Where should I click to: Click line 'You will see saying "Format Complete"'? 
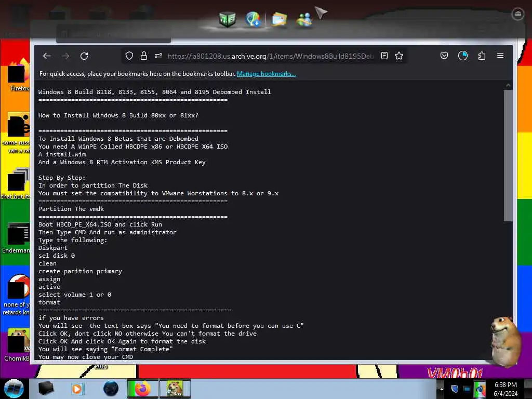pyautogui.click(x=105, y=349)
